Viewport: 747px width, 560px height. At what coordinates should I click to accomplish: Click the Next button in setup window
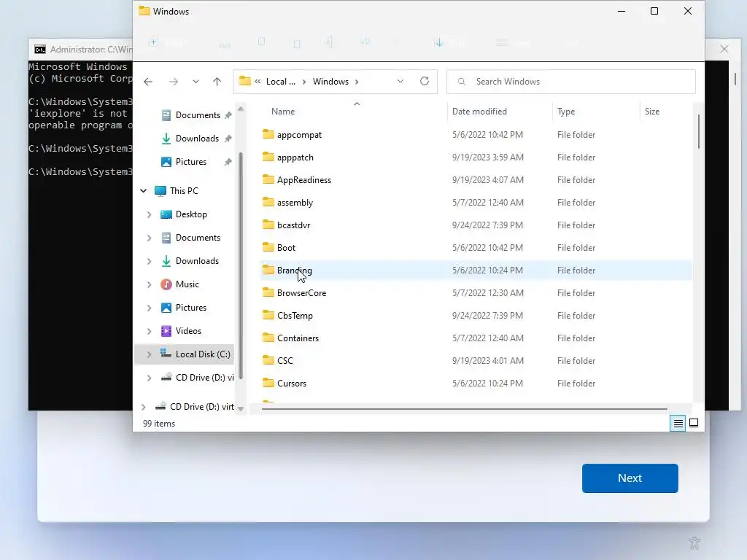coord(630,478)
